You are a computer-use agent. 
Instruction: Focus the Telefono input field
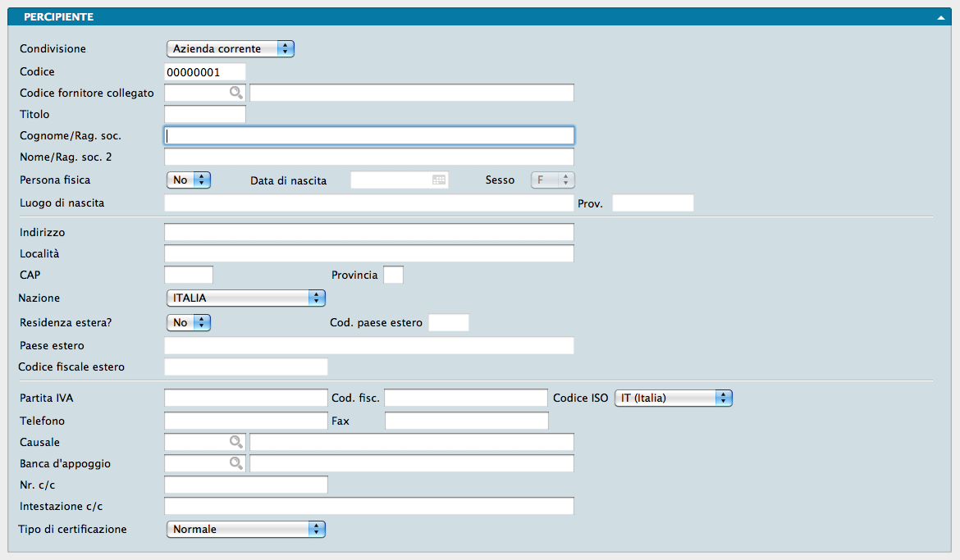pyautogui.click(x=246, y=421)
